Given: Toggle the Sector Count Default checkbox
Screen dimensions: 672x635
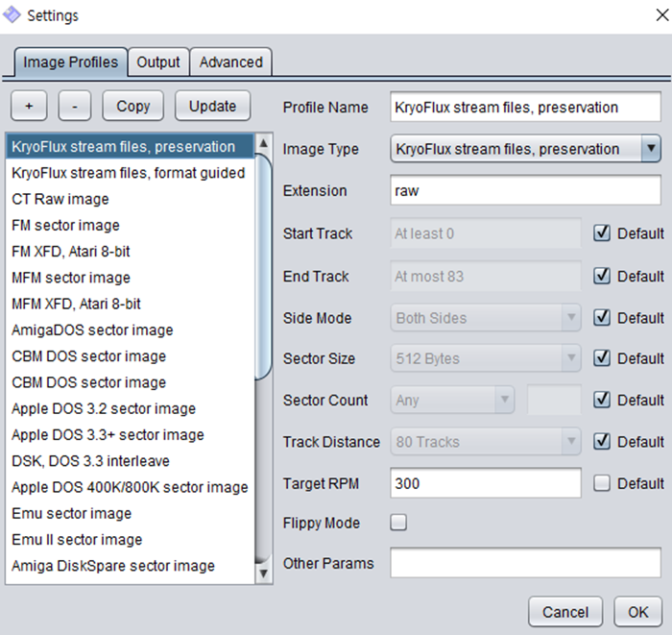Looking at the screenshot, I should pyautogui.click(x=602, y=400).
